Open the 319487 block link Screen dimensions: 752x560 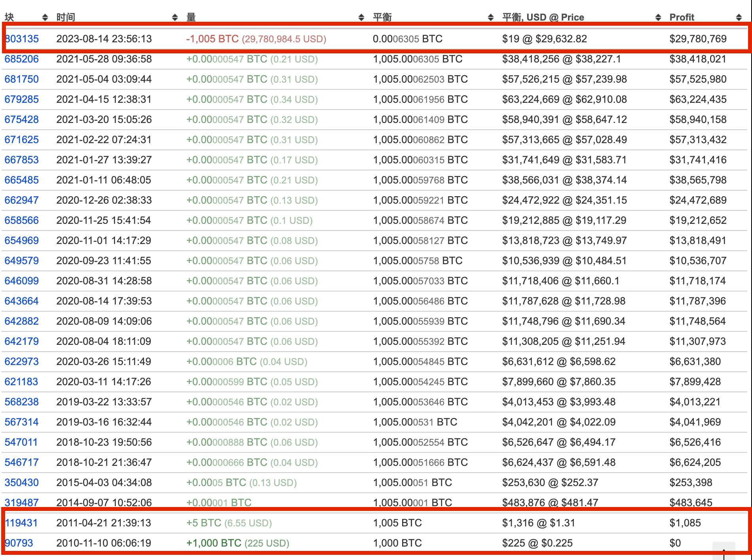point(22,502)
